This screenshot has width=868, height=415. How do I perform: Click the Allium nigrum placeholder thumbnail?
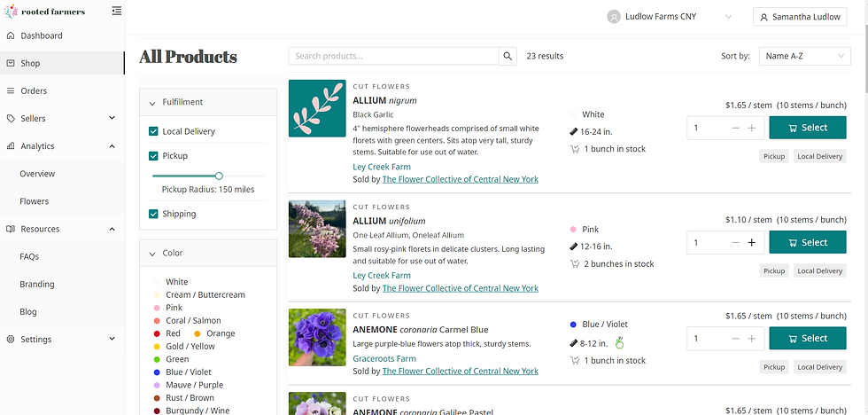pyautogui.click(x=317, y=108)
